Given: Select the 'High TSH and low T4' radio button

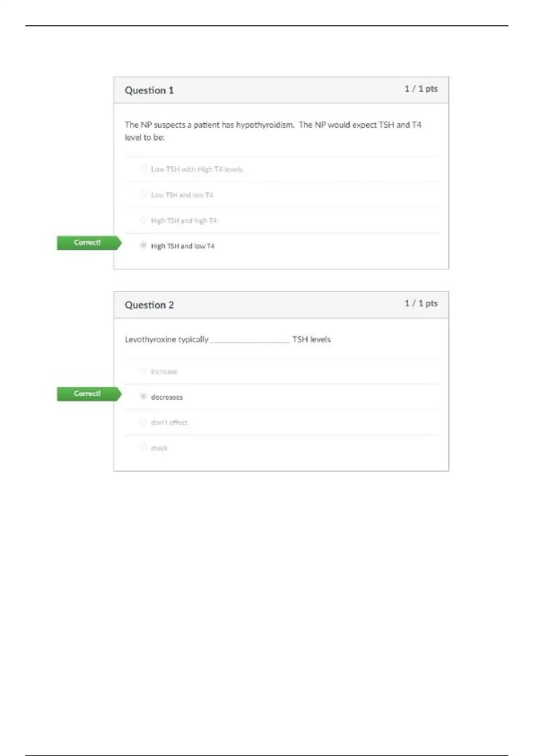Looking at the screenshot, I should (143, 245).
